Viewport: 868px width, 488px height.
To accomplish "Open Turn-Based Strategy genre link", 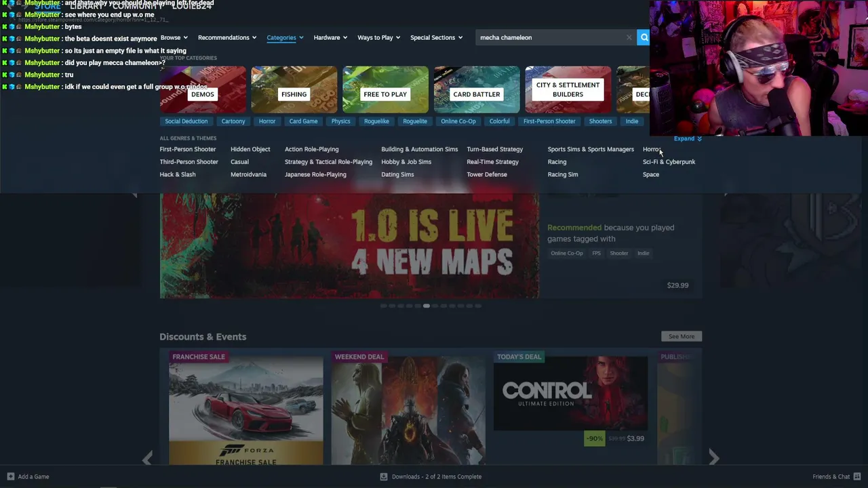I will 494,149.
